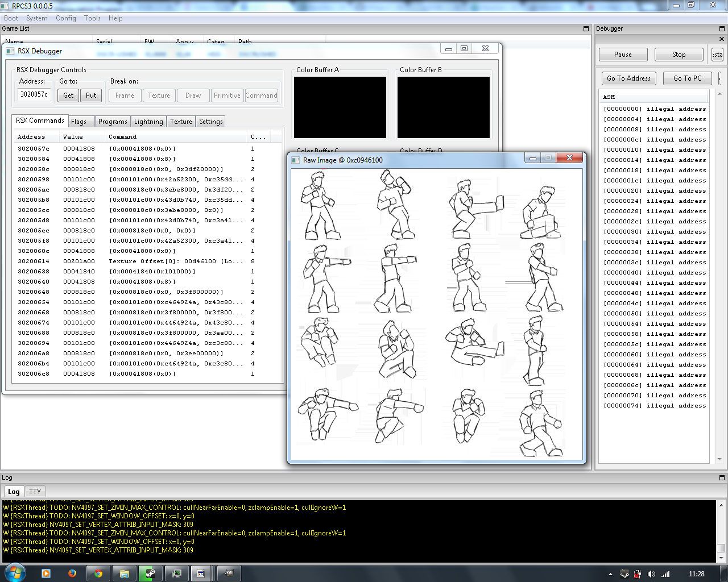Open Google Chrome from the taskbar
The image size is (728, 582).
click(98, 573)
